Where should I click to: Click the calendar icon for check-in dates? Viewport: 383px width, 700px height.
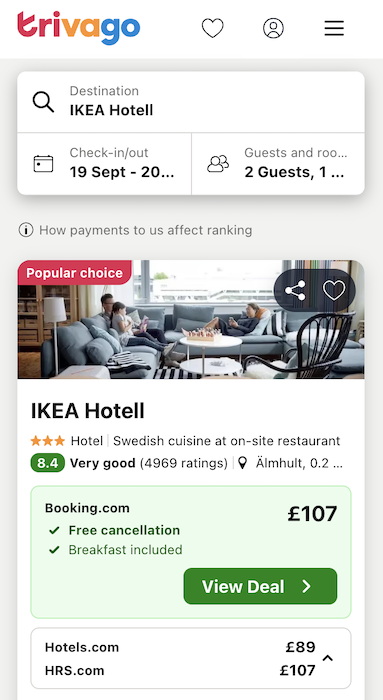point(43,164)
